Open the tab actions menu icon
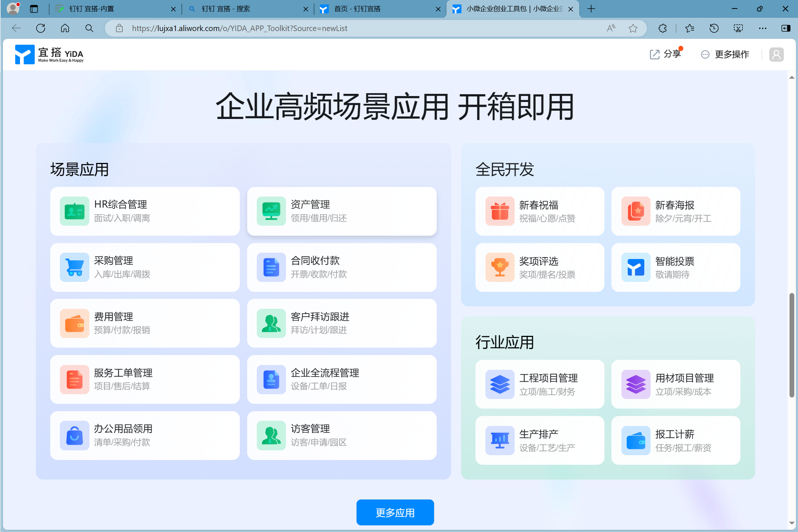The image size is (798, 532). pyautogui.click(x=34, y=9)
